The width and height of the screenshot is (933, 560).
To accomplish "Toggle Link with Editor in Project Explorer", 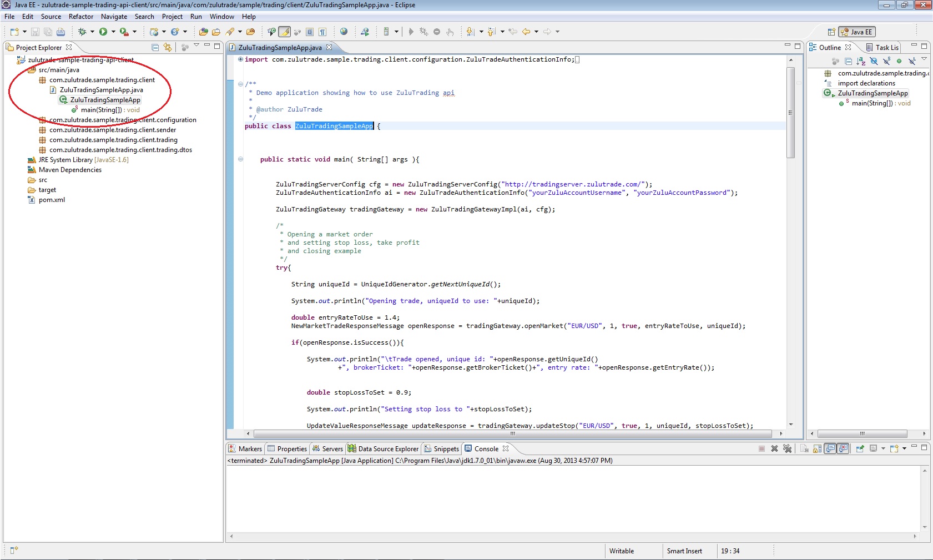I will 168,48.
